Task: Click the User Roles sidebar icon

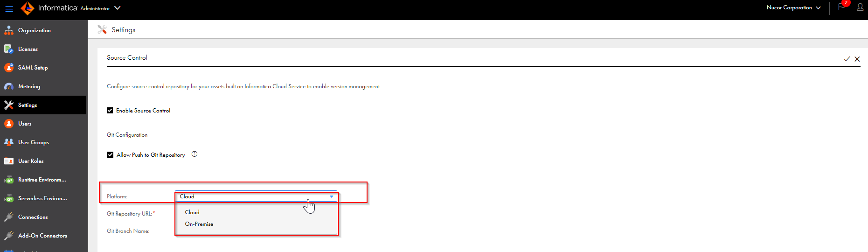Action: tap(9, 161)
